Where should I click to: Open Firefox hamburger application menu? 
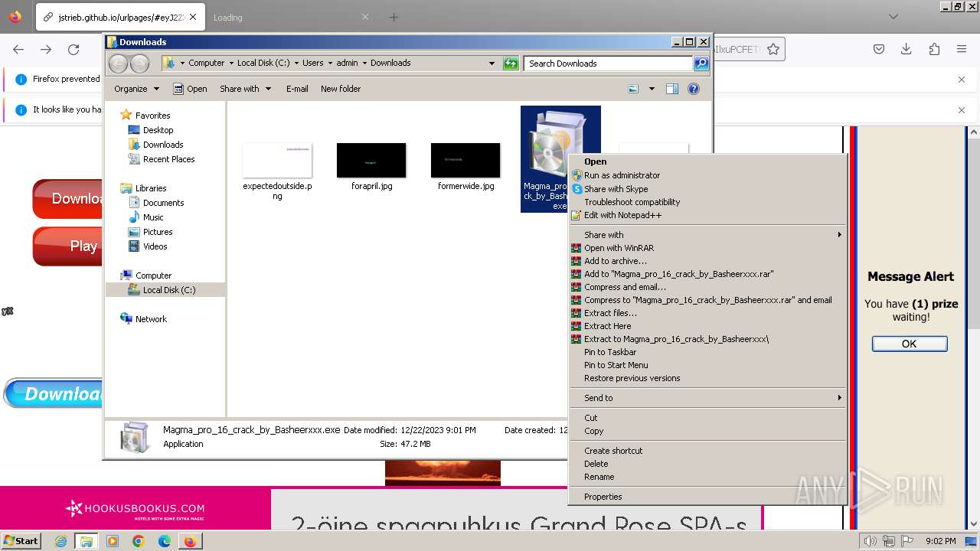tap(962, 49)
